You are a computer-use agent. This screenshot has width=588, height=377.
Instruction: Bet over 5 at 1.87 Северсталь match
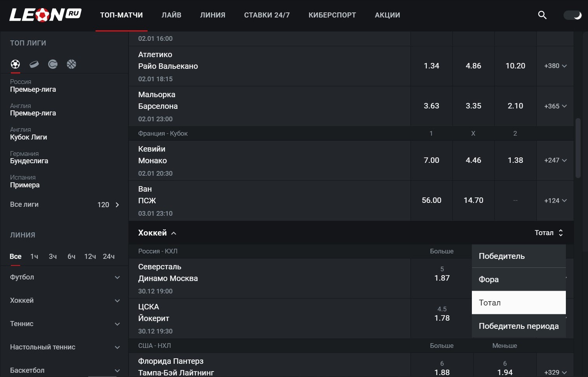coord(442,278)
